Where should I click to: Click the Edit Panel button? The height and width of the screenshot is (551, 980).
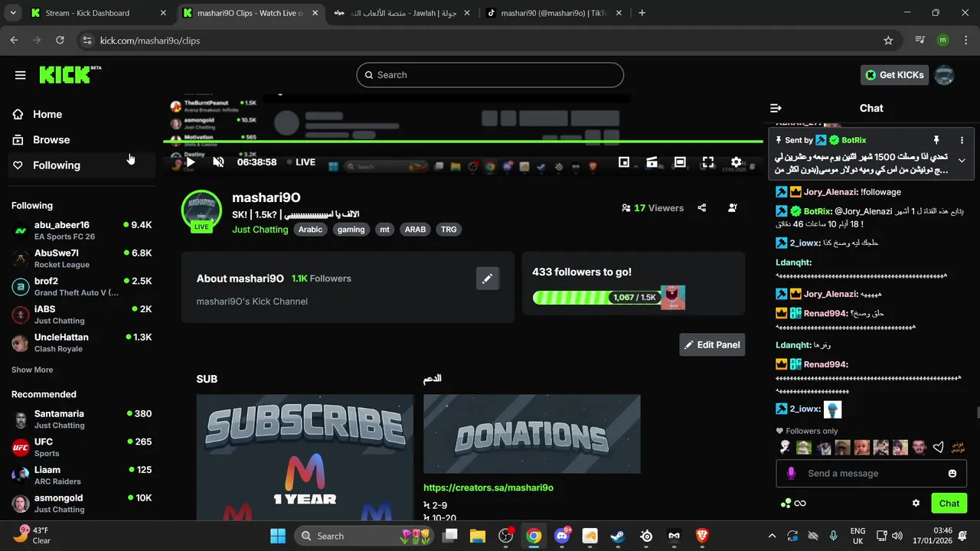[712, 344]
